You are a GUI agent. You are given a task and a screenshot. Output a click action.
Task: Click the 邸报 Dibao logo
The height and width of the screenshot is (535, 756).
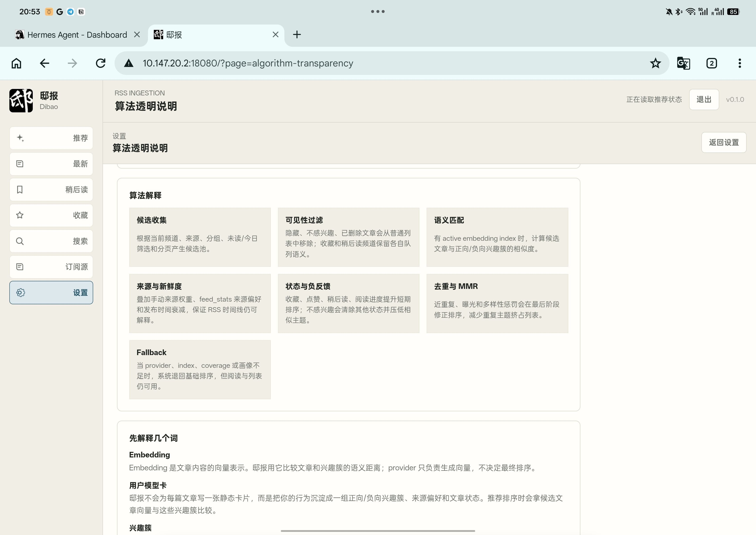coord(21,101)
